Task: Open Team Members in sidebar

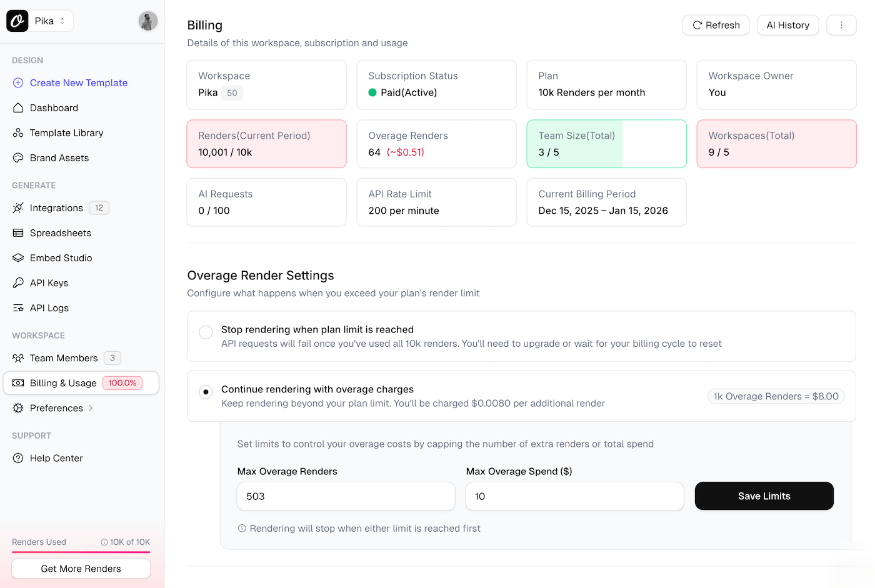Action: click(64, 358)
